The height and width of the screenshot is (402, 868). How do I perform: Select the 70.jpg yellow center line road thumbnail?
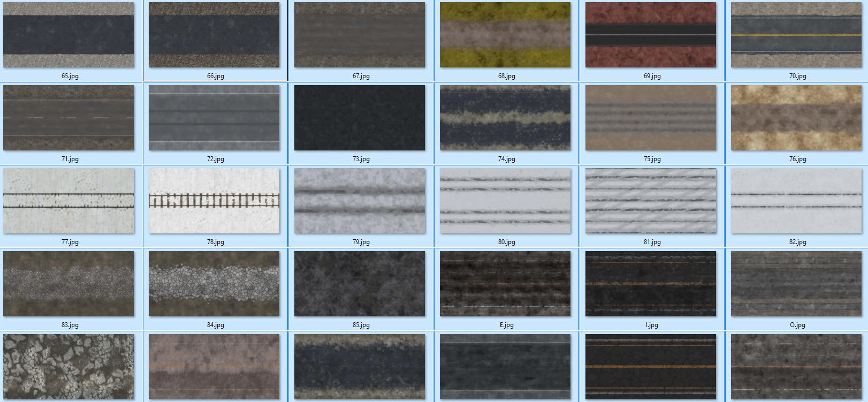click(796, 35)
